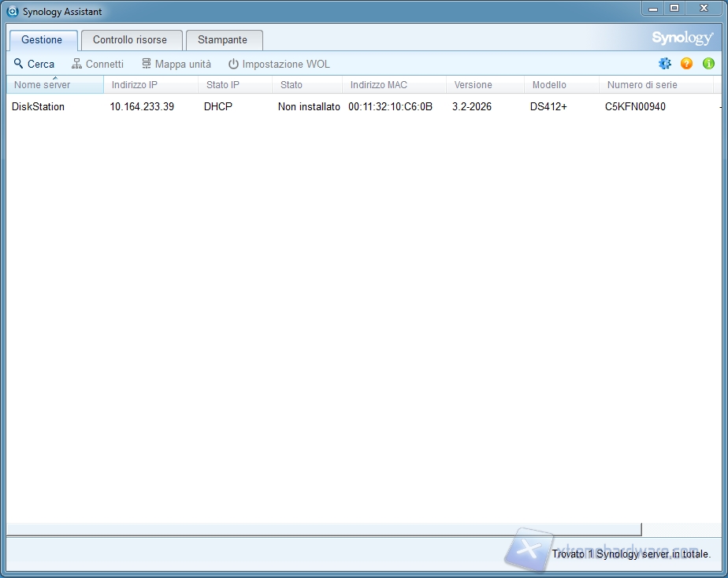Click the Connetti network icon
728x578 pixels.
point(77,64)
